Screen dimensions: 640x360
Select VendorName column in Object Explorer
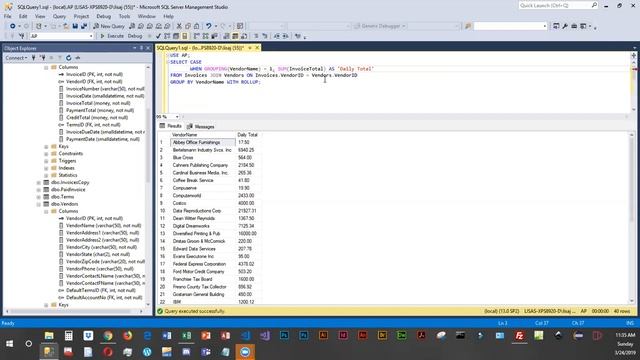click(103, 226)
